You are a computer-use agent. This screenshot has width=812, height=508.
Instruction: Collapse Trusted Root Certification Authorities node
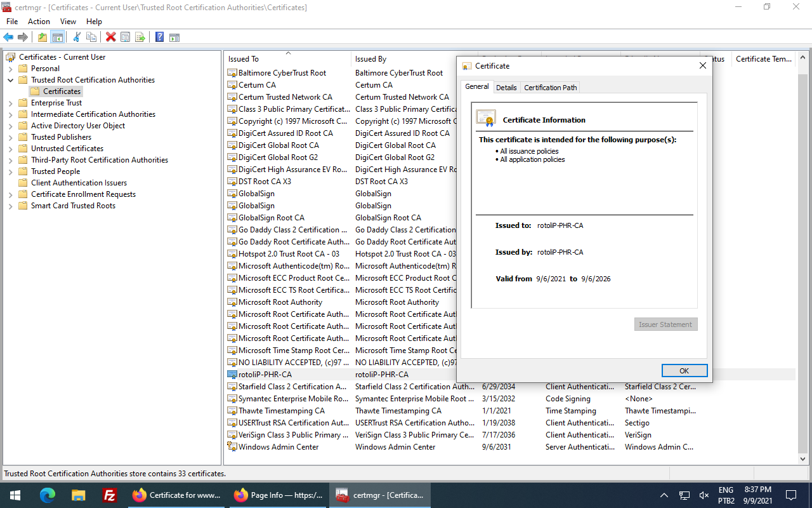[10, 80]
